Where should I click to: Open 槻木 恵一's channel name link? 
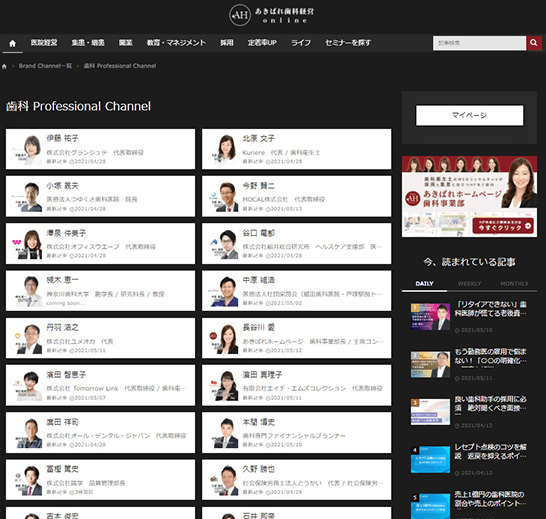63,280
